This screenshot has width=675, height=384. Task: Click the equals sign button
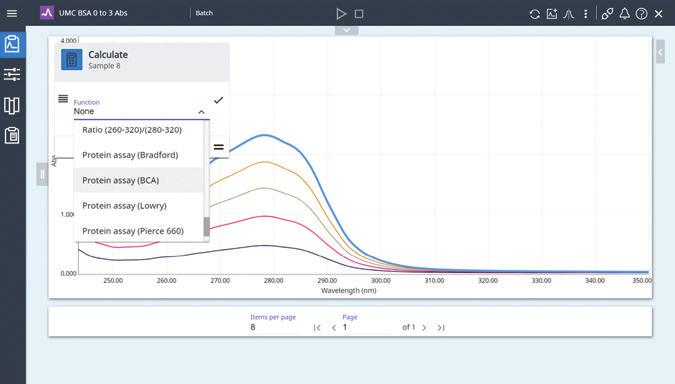pos(219,147)
